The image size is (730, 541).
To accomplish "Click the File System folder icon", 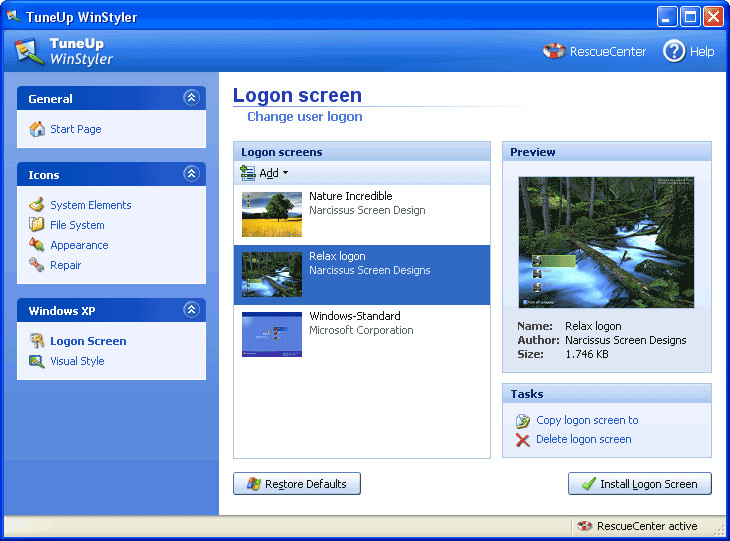I will click(x=36, y=225).
